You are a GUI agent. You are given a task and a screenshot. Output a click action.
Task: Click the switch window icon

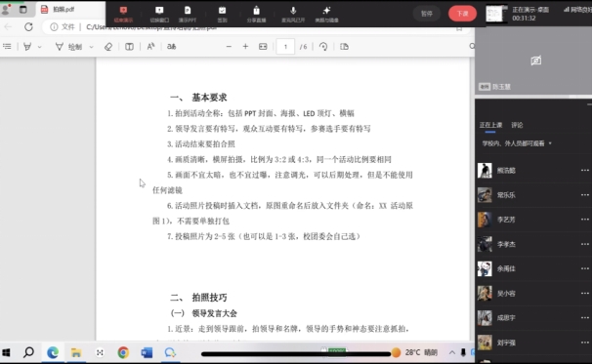point(159,14)
